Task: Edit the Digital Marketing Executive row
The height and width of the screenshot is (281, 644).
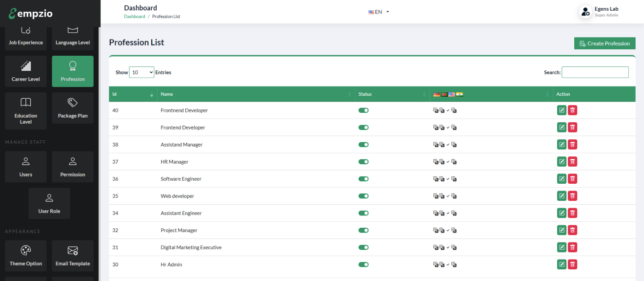Action: [x=562, y=247]
